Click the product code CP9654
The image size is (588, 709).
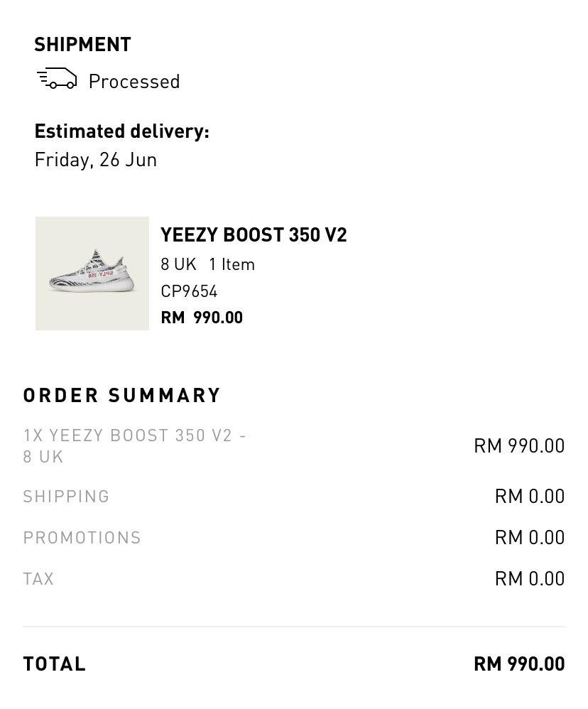pyautogui.click(x=189, y=291)
